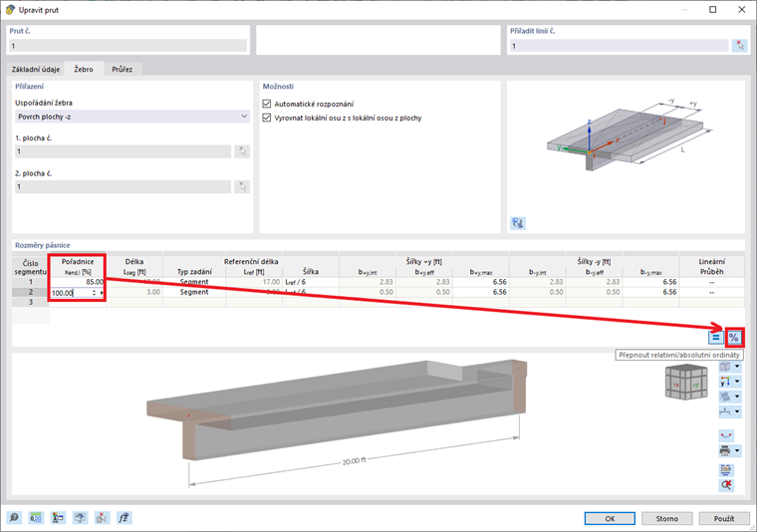Open the Uspořádání žebra dropdown
Viewport: 757px width, 532px height.
[132, 117]
